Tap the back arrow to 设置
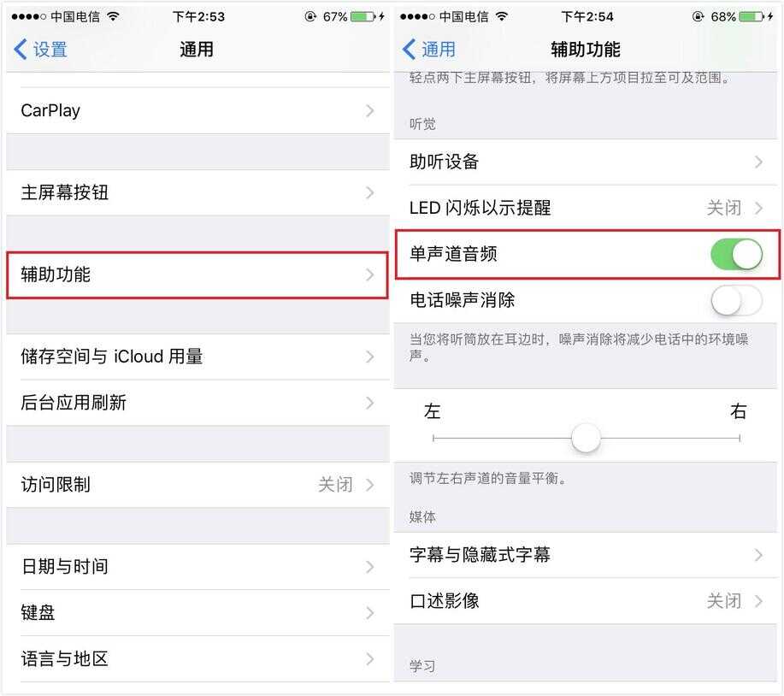The width and height of the screenshot is (784, 696). [x=40, y=50]
